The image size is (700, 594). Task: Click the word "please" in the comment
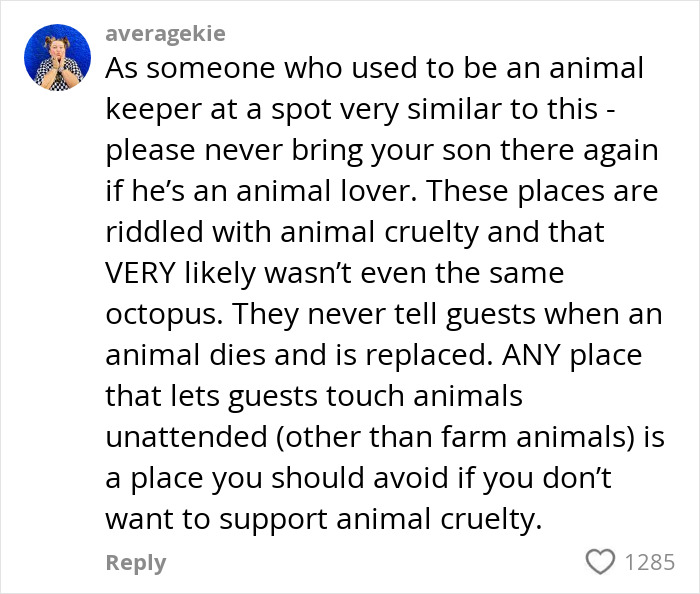[150, 152]
